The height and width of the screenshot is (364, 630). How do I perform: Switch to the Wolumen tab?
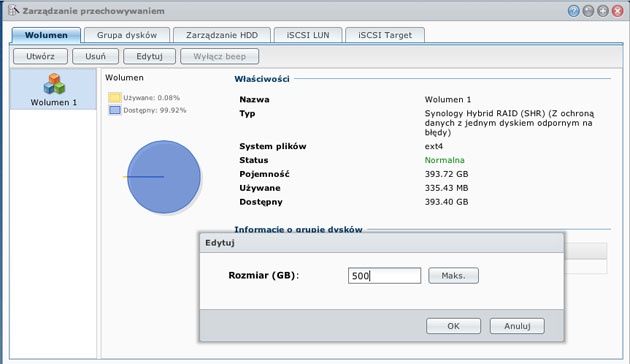click(46, 35)
